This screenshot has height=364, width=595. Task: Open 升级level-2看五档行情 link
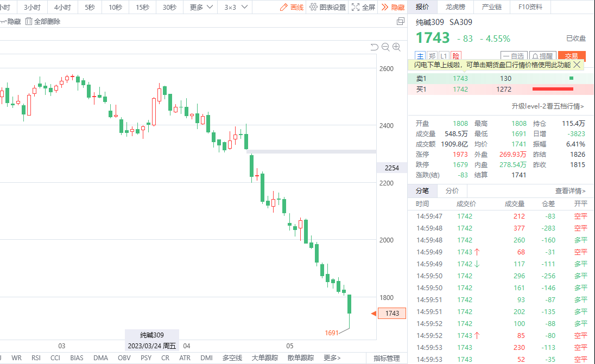pyautogui.click(x=548, y=106)
